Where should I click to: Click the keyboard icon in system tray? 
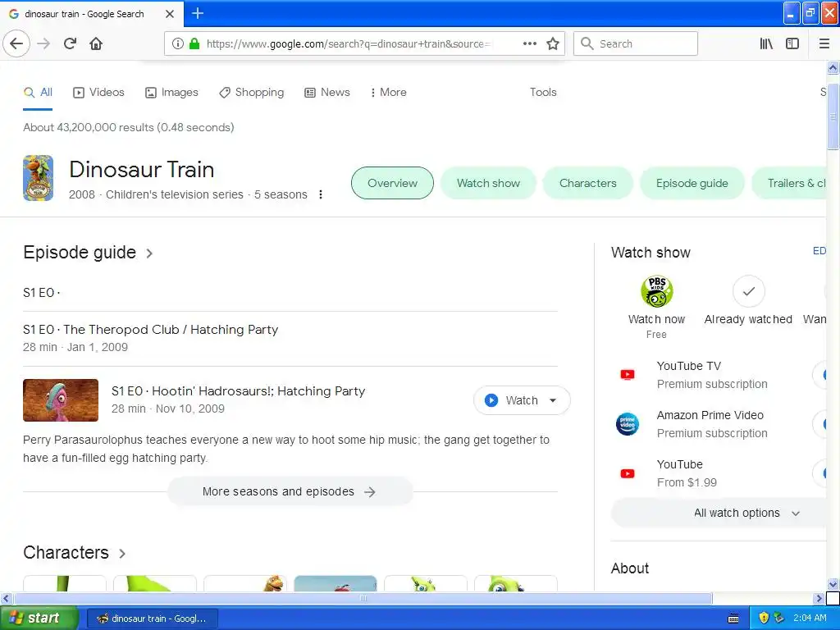[x=733, y=619]
